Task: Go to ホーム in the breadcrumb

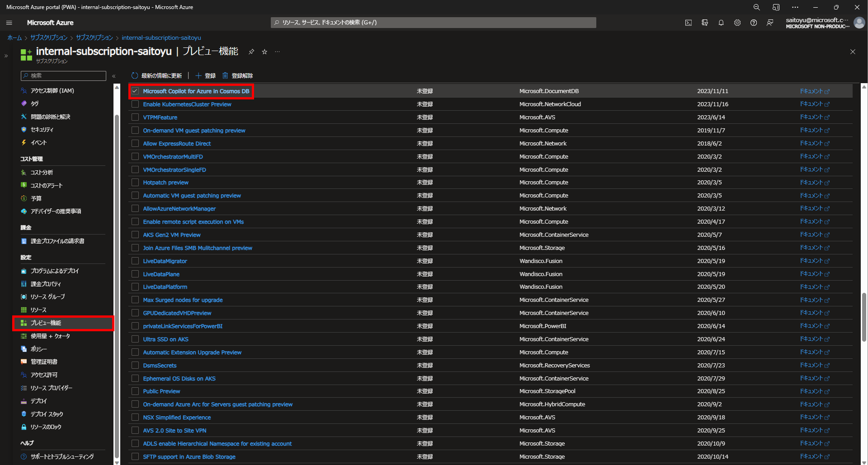Action: tap(14, 38)
